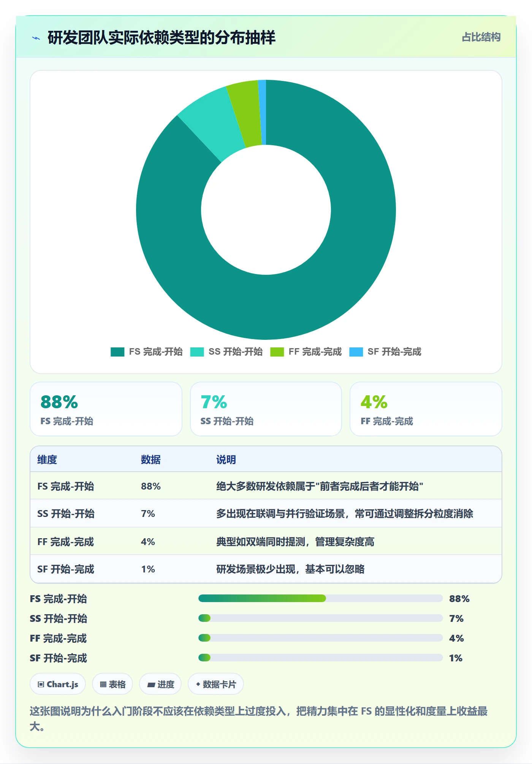Click the chart title 研发团队实际依赖类型的分布抽样
532x764 pixels.
click(161, 38)
